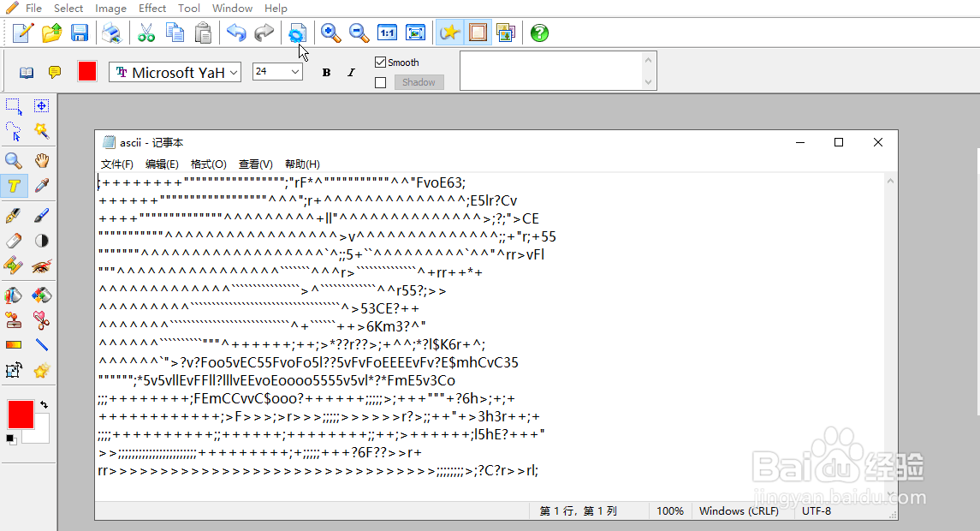Click the gear page settings icon
This screenshot has height=531, width=980.
[x=297, y=33]
